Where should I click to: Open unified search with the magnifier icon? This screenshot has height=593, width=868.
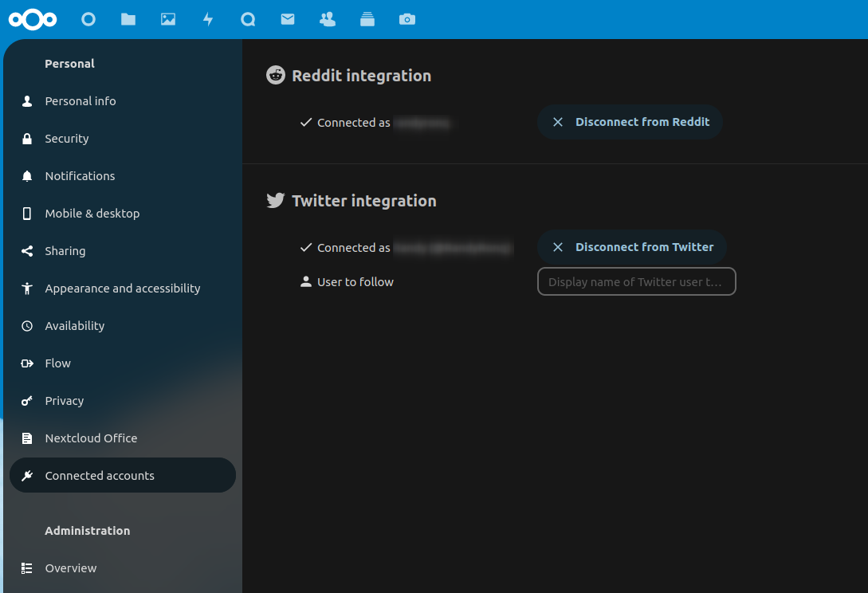point(248,19)
